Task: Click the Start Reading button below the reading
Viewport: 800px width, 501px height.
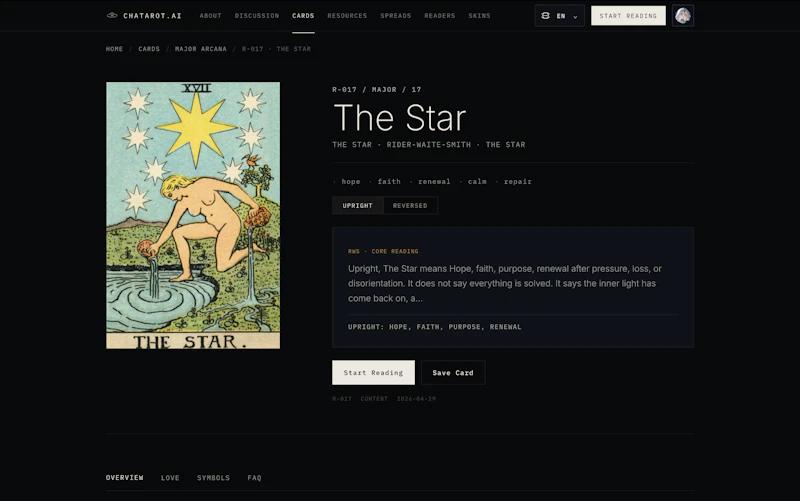Action: click(373, 372)
